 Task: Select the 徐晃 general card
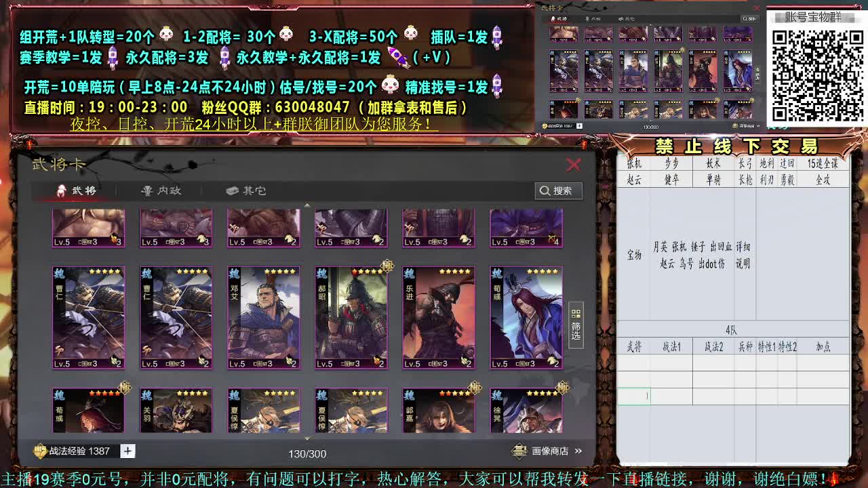(x=526, y=410)
